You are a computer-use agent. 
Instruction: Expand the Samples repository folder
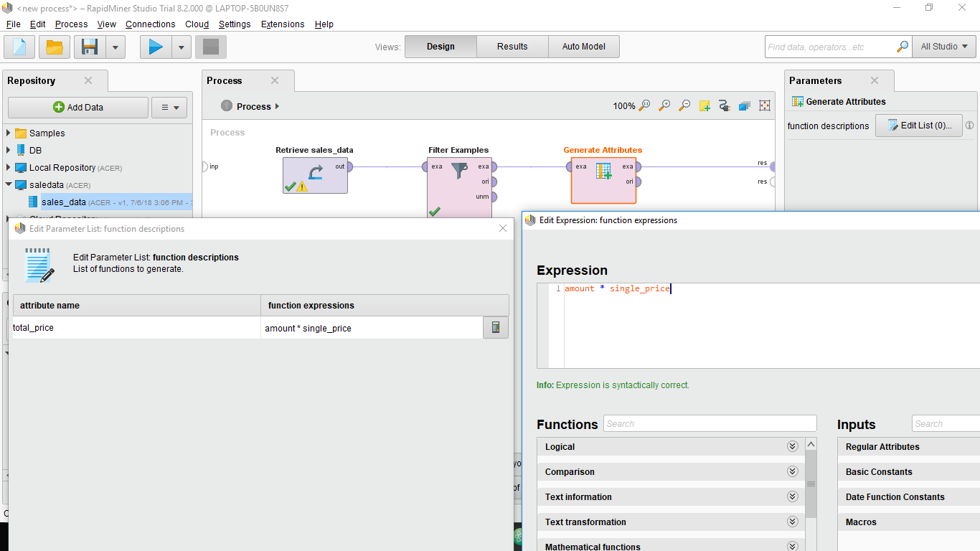point(9,133)
